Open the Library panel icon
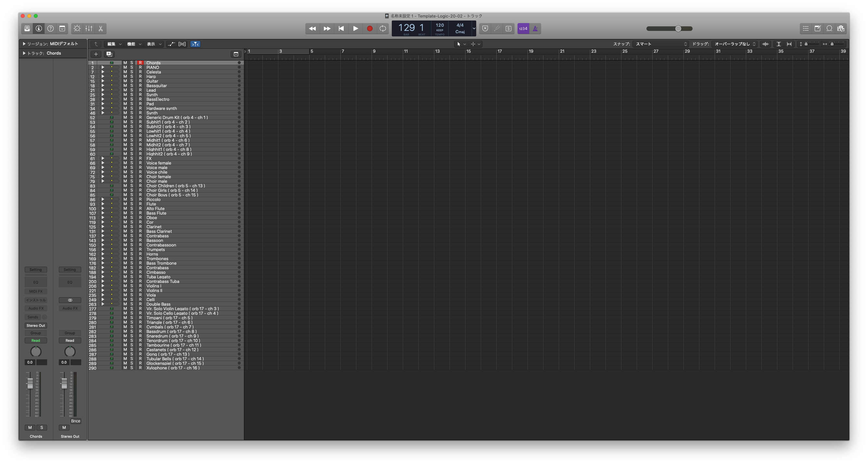868x465 pixels. click(27, 29)
